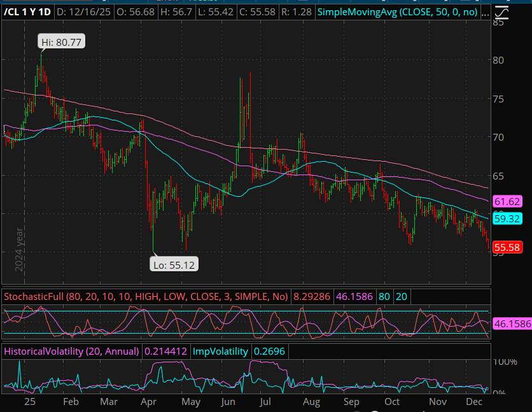Click the 0.2696 implied volatility value

[269, 352]
